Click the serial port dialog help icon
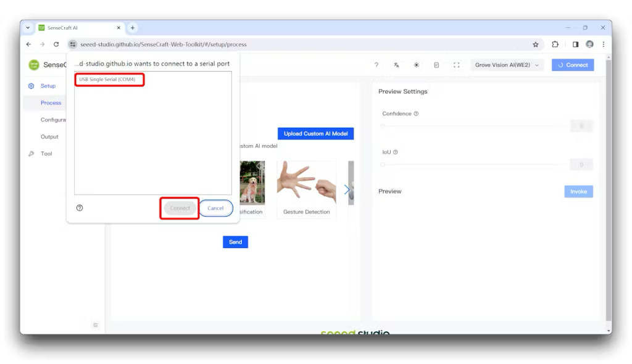Viewport: 632px width, 364px height. [x=80, y=208]
